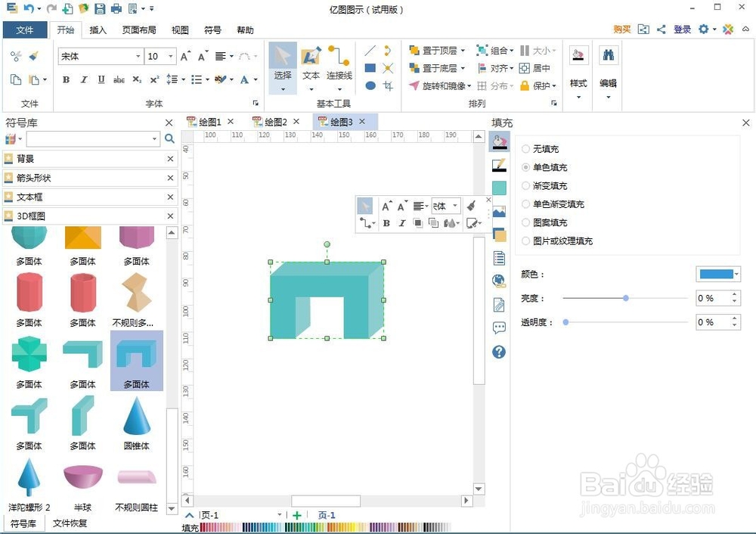Open the comment bubble icon in right sidebar
This screenshot has width=756, height=534.
[x=499, y=328]
